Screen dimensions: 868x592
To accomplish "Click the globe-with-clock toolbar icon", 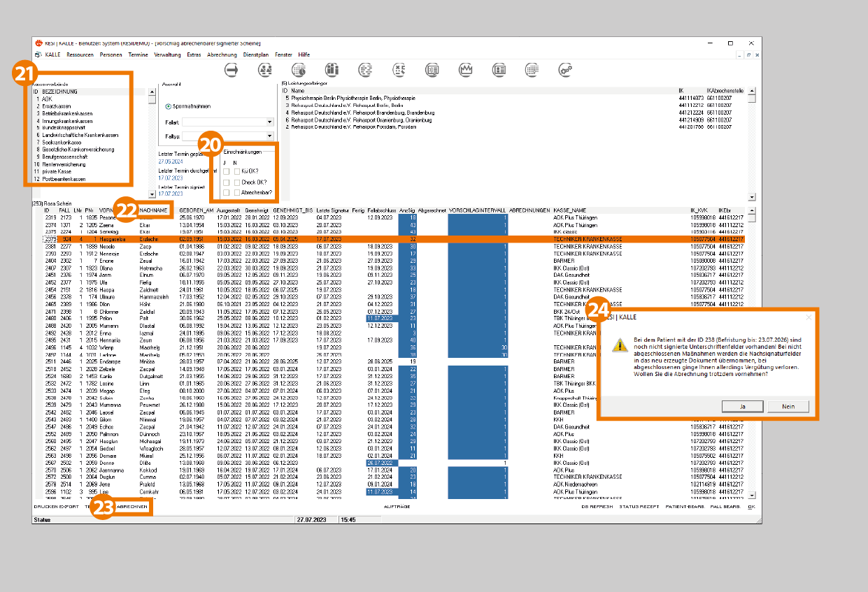I will (x=299, y=70).
